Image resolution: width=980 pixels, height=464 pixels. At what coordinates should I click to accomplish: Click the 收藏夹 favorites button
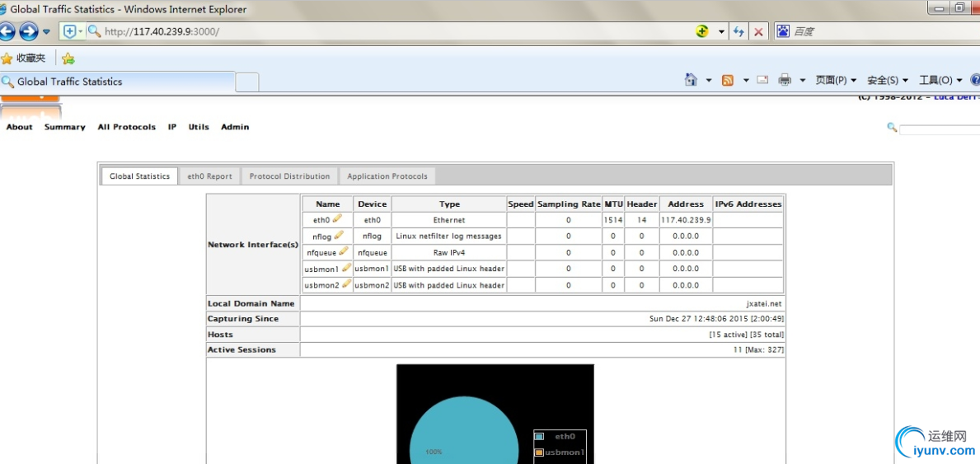(x=24, y=58)
